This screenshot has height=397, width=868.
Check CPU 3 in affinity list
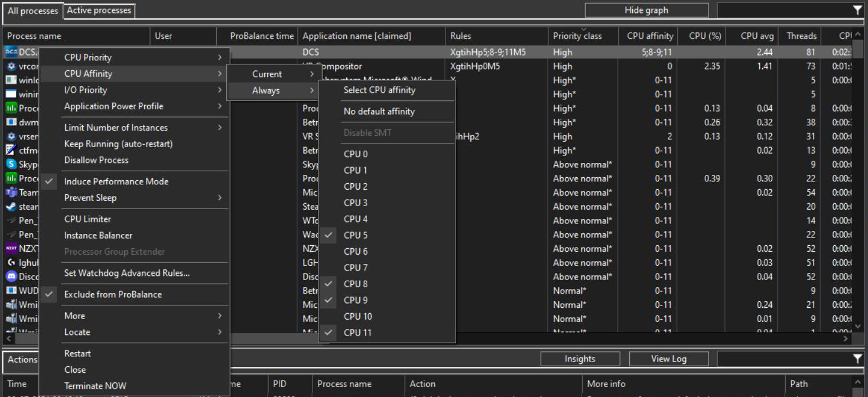(x=387, y=203)
